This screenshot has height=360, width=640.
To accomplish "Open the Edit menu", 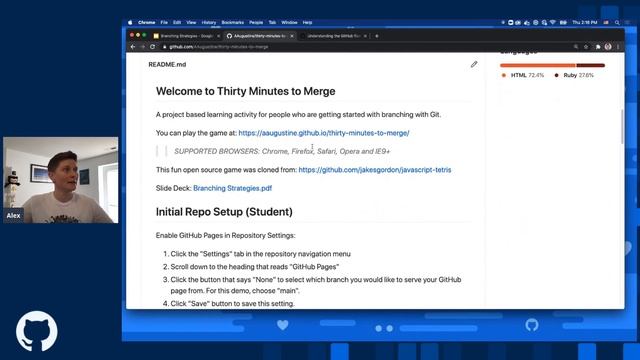I will [x=177, y=22].
